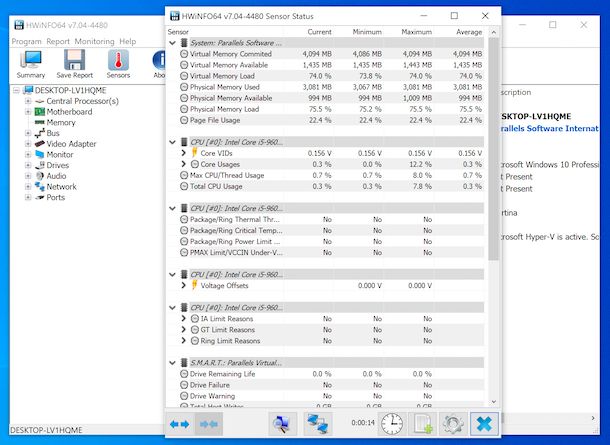
Task: Expand the GT Limit Reasons row
Action: point(184,329)
